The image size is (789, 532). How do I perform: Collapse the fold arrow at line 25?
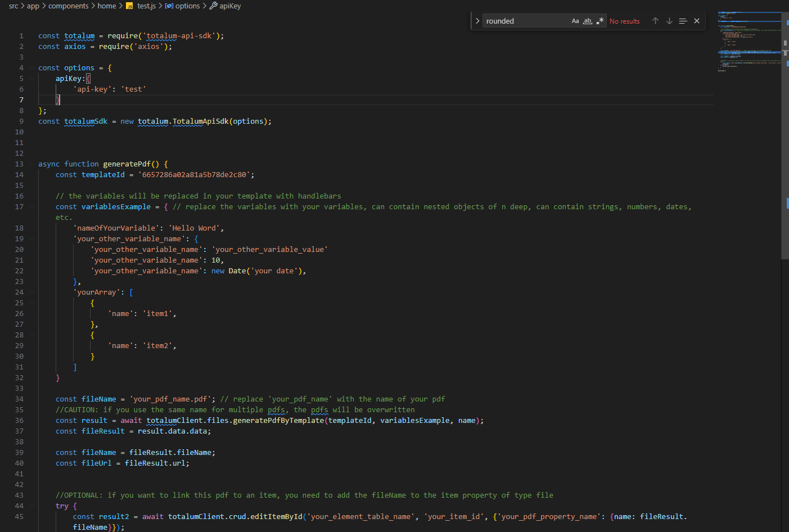coord(32,303)
